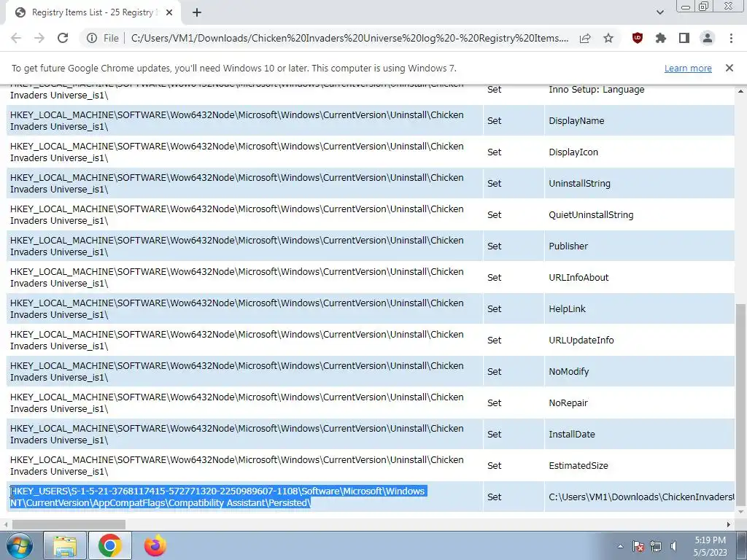Launch Firefox from taskbar
747x560 pixels.
(155, 545)
